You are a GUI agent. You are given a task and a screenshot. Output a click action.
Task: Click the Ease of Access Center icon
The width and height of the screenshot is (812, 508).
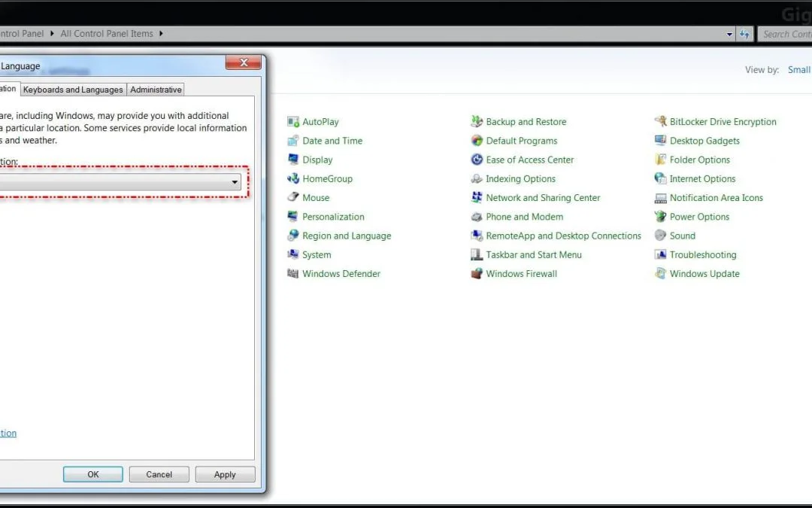click(x=477, y=160)
